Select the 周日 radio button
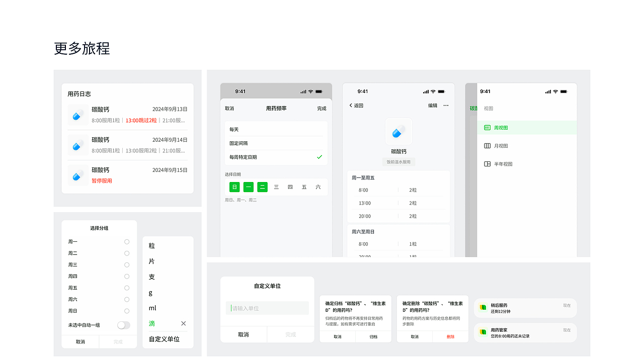The width and height of the screenshot is (644, 362). tap(127, 311)
